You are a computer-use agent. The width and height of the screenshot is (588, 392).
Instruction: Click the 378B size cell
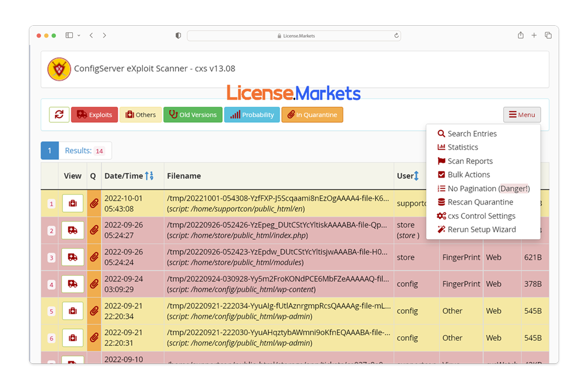click(533, 284)
